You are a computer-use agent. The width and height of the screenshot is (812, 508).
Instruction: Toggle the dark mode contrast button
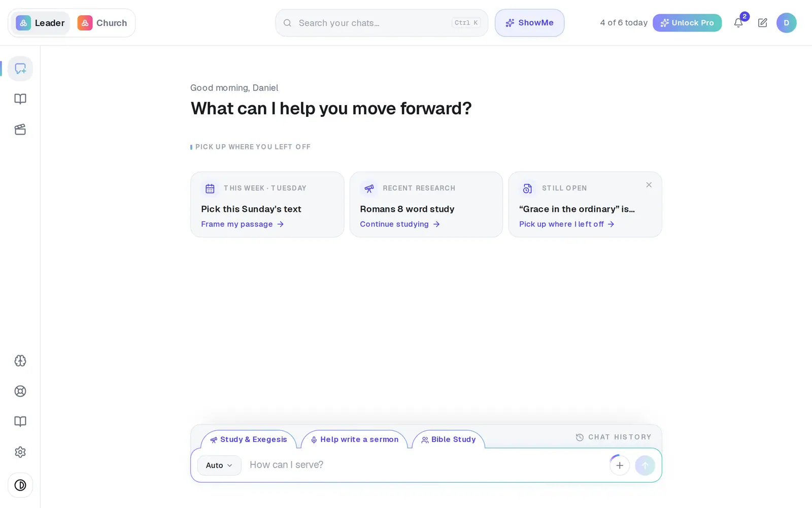pos(20,485)
